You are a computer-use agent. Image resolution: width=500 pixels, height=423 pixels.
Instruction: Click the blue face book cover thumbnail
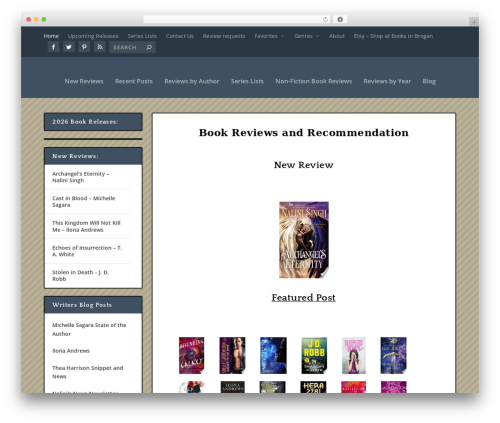[273, 355]
